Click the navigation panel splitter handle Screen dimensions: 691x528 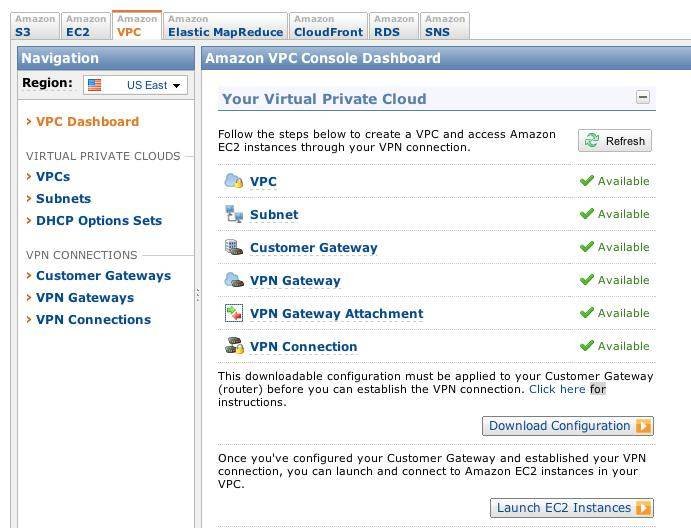(197, 295)
